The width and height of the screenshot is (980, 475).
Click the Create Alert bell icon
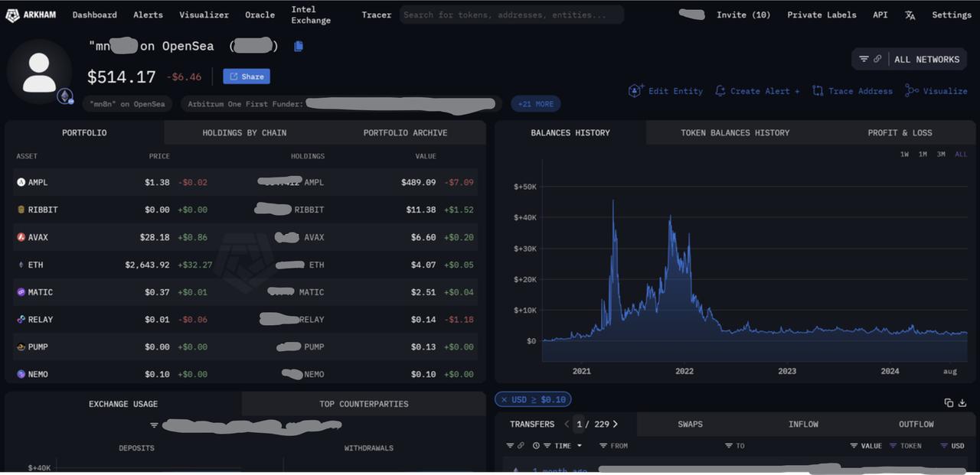tap(720, 91)
